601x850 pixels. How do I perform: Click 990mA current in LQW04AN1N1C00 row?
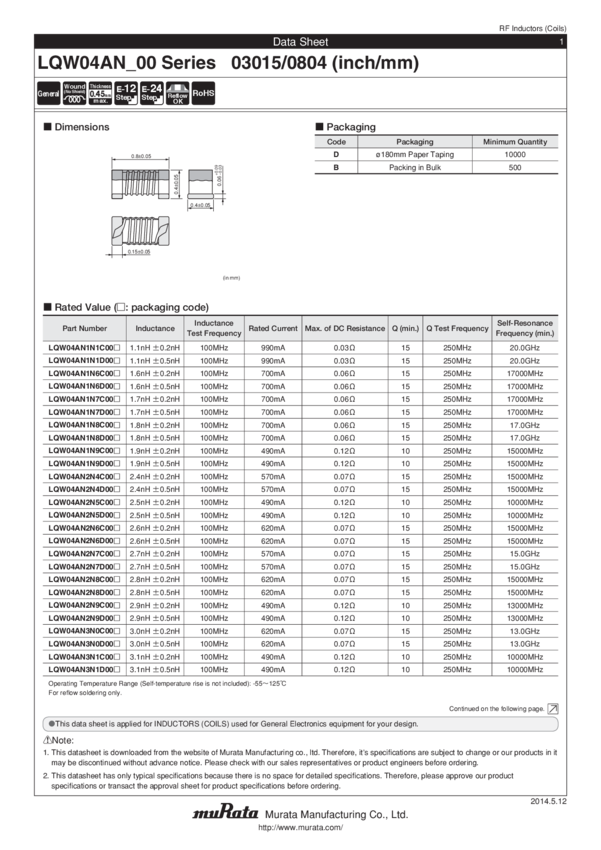pyautogui.click(x=273, y=348)
